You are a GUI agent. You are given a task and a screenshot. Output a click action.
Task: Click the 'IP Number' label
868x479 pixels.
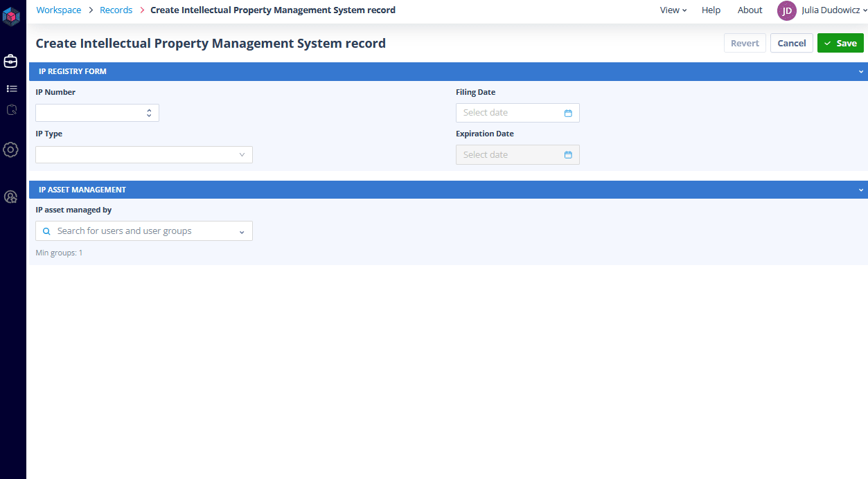[x=55, y=93]
